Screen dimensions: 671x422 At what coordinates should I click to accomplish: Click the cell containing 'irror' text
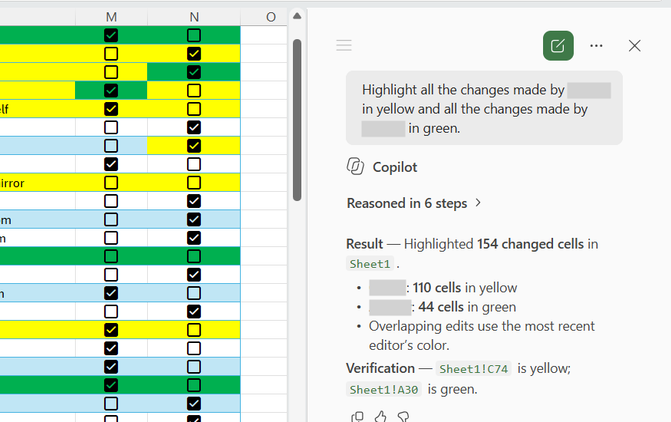(x=38, y=183)
